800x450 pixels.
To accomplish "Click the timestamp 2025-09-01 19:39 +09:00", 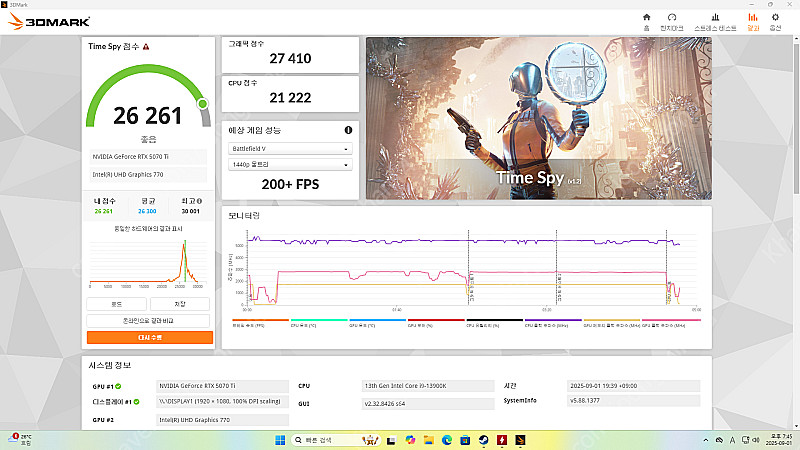I will pyautogui.click(x=633, y=386).
